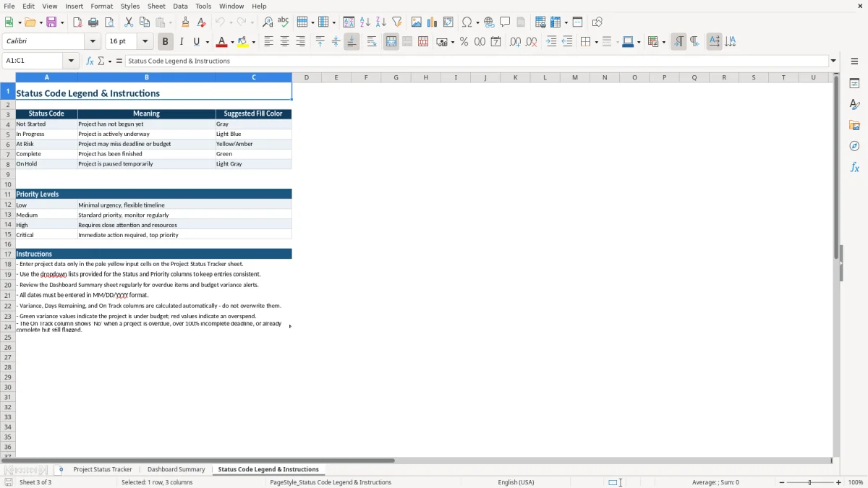Click zoom percentage 100%
Viewport: 868px width, 488px height.
pos(856,482)
